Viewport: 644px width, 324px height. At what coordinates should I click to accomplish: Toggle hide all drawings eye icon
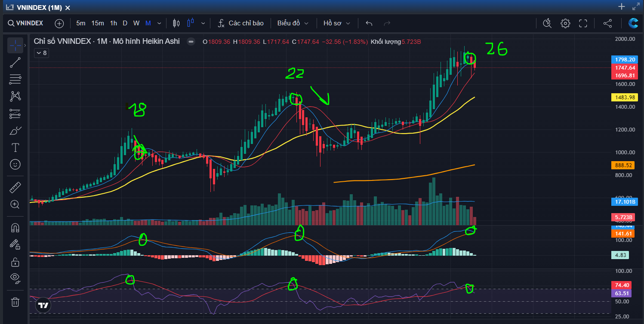[x=15, y=279]
